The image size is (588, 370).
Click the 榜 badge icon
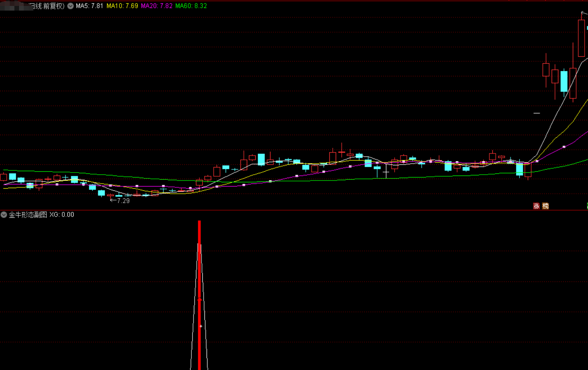pyautogui.click(x=546, y=206)
